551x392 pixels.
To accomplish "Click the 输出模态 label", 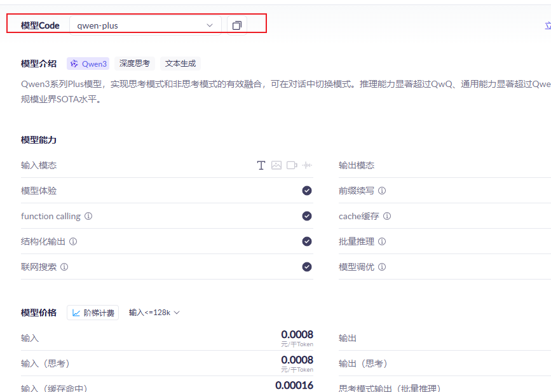I will tap(357, 165).
